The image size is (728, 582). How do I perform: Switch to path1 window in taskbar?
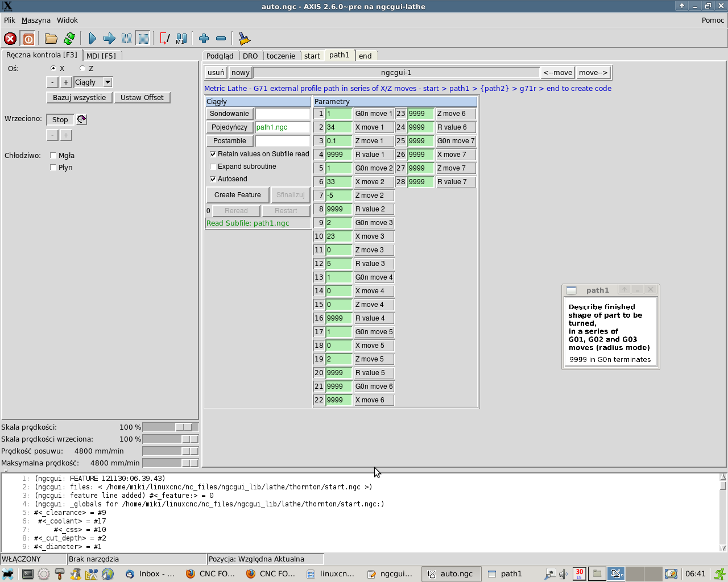[x=511, y=574]
